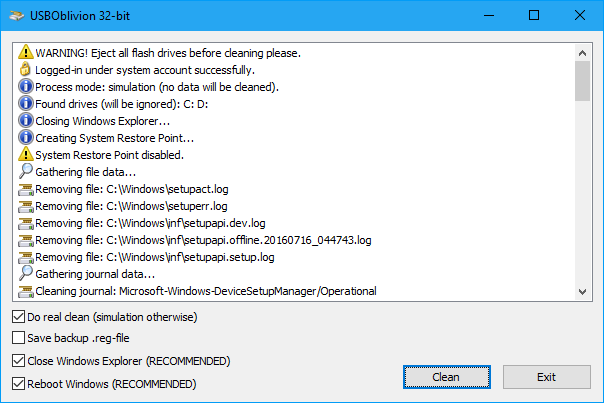Click the drive icon beside Cleaning journal entry

click(26, 291)
